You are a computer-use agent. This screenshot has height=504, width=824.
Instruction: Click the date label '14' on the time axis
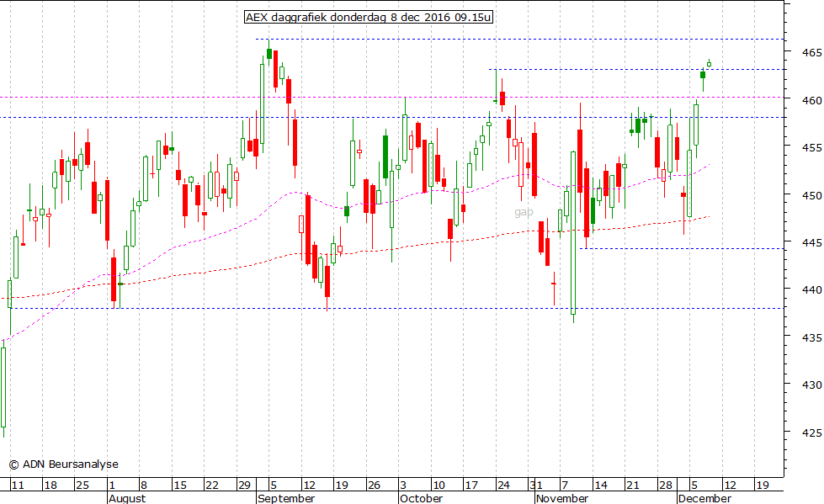pyautogui.click(x=601, y=485)
